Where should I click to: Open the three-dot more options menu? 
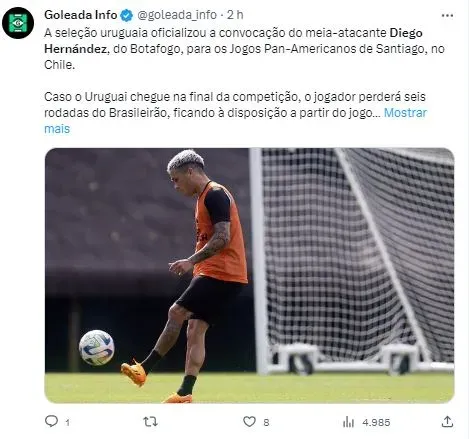447,15
